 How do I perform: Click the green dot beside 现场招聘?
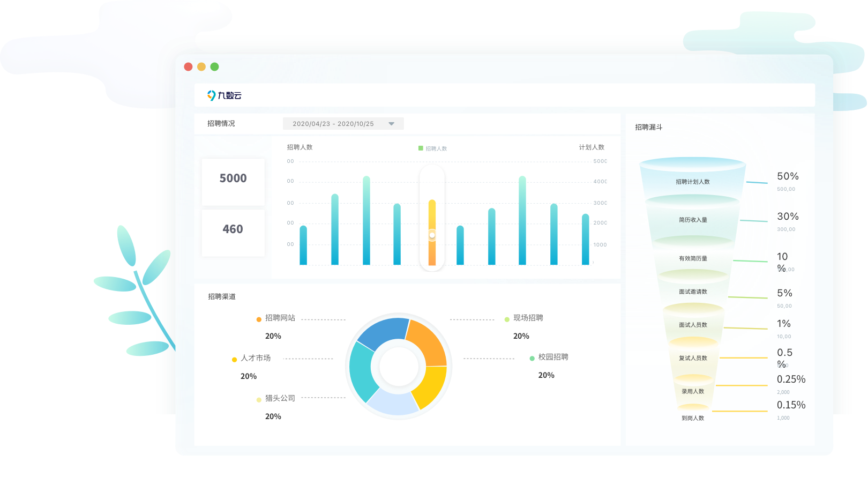tap(507, 319)
